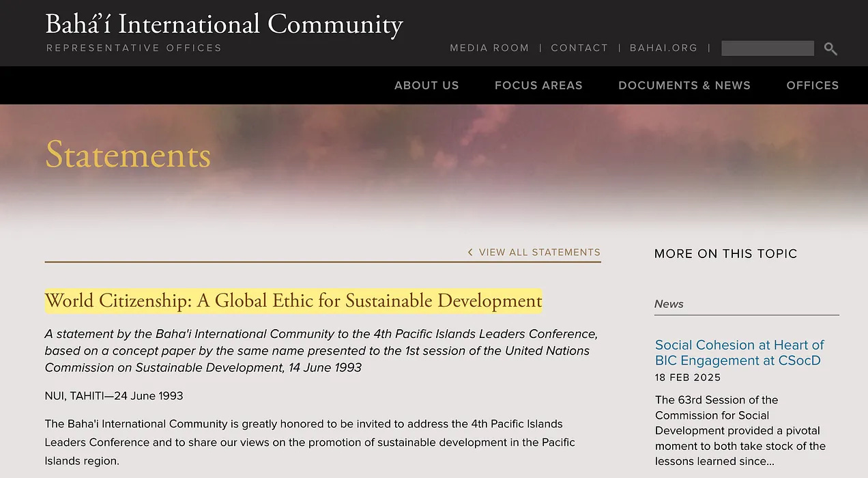Click the Representative Offices subtitle
Screen dimensions: 868x478
[134, 48]
